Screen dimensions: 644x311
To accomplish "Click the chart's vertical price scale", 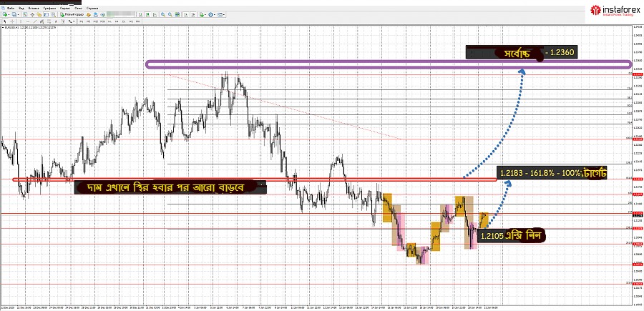I will [x=638, y=164].
